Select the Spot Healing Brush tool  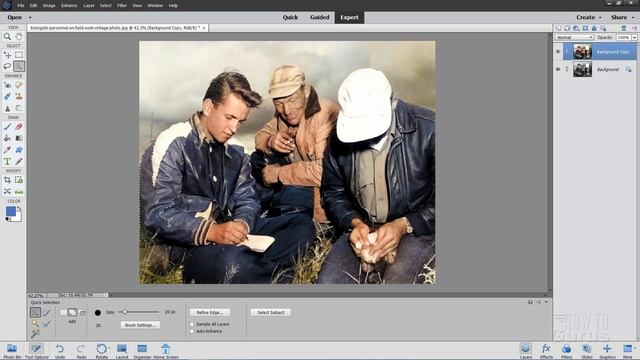[x=19, y=85]
